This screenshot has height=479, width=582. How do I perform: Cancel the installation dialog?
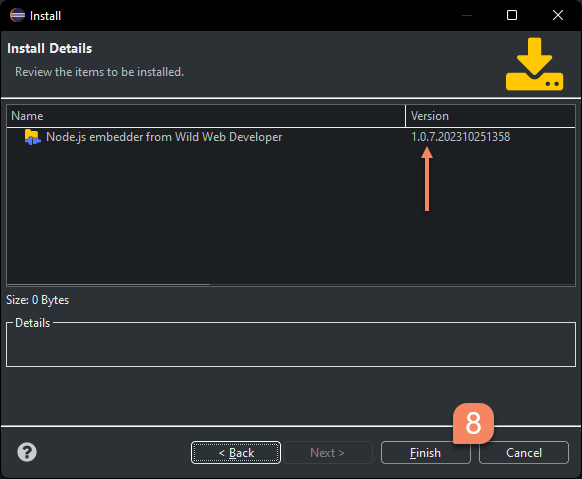524,453
